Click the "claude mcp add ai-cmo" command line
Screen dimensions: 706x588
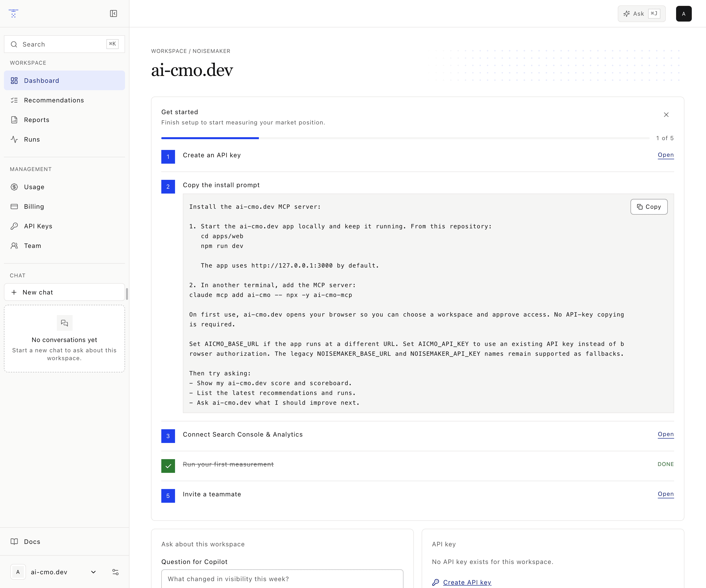[x=271, y=295]
